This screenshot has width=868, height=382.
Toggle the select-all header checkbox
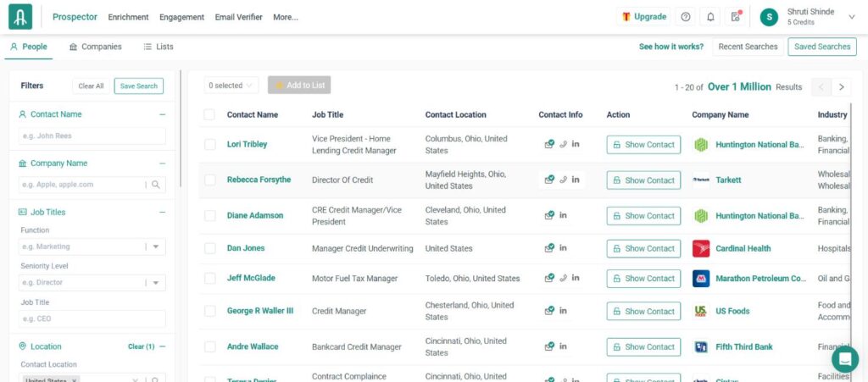click(209, 114)
